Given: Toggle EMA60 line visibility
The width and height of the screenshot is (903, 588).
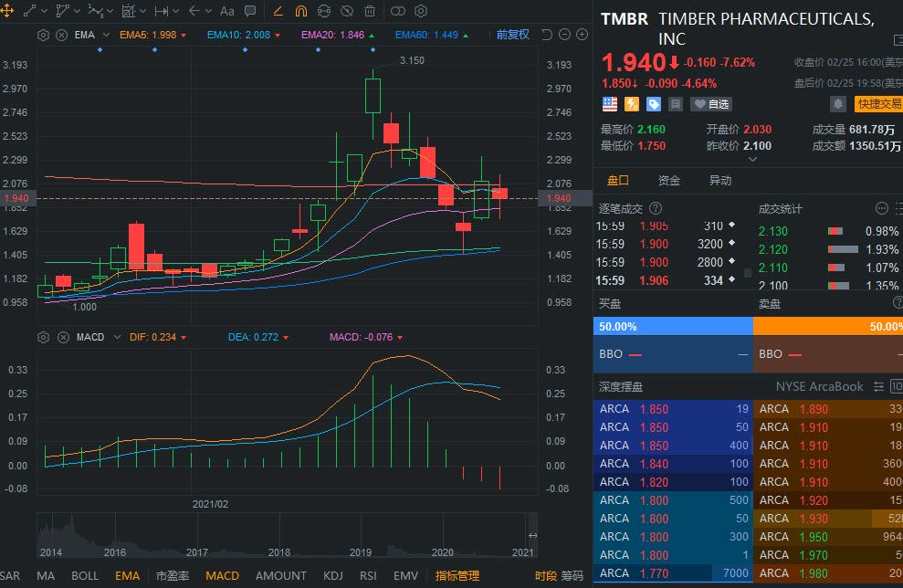Looking at the screenshot, I should click(431, 35).
